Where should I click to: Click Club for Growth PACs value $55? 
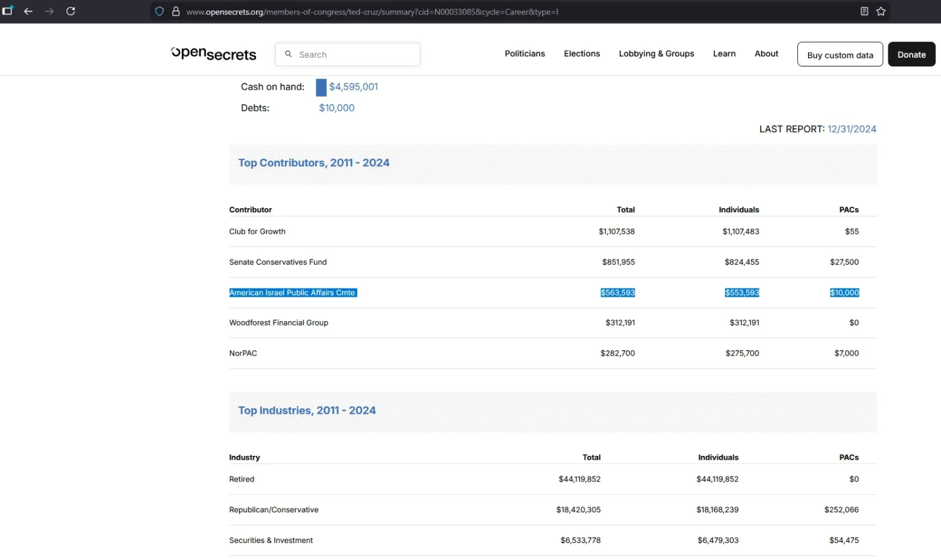(x=852, y=231)
